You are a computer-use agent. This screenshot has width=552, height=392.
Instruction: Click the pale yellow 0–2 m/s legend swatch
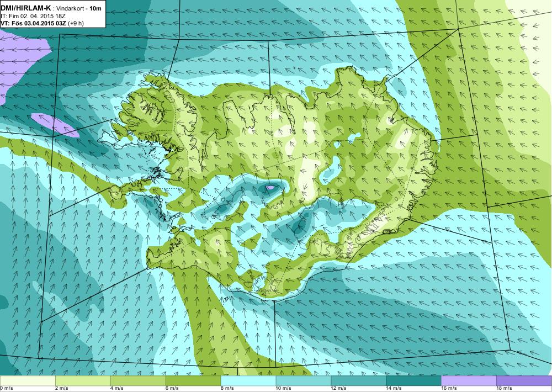click(28, 381)
